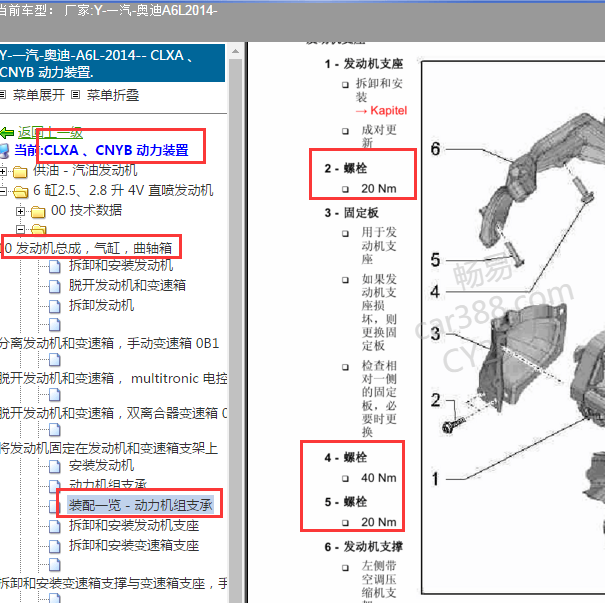Screen dimensions: 605x603
Task: Click document icon beside 拆卸和安装发动机
Action: (55, 266)
